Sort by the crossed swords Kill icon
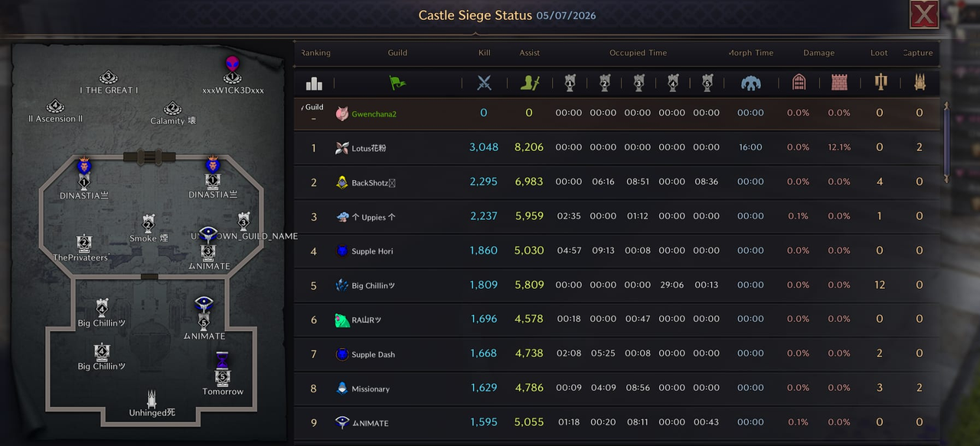Viewport: 980px width, 446px height. [x=484, y=83]
